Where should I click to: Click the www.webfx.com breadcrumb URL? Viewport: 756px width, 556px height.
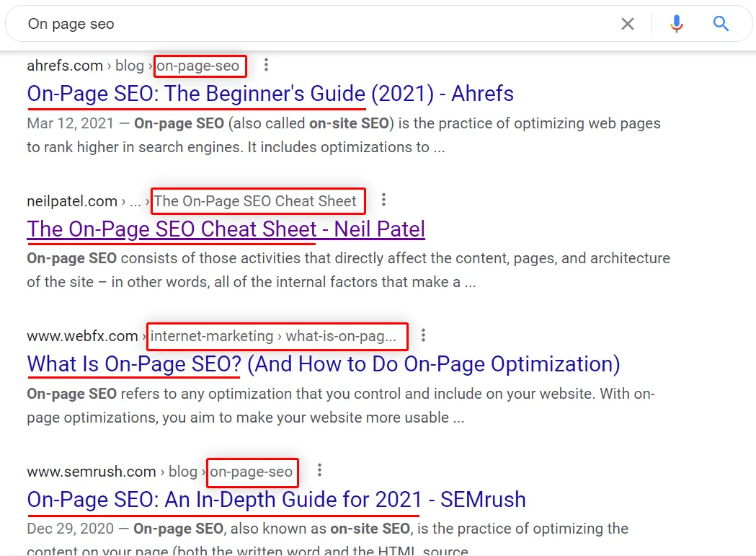(82, 336)
